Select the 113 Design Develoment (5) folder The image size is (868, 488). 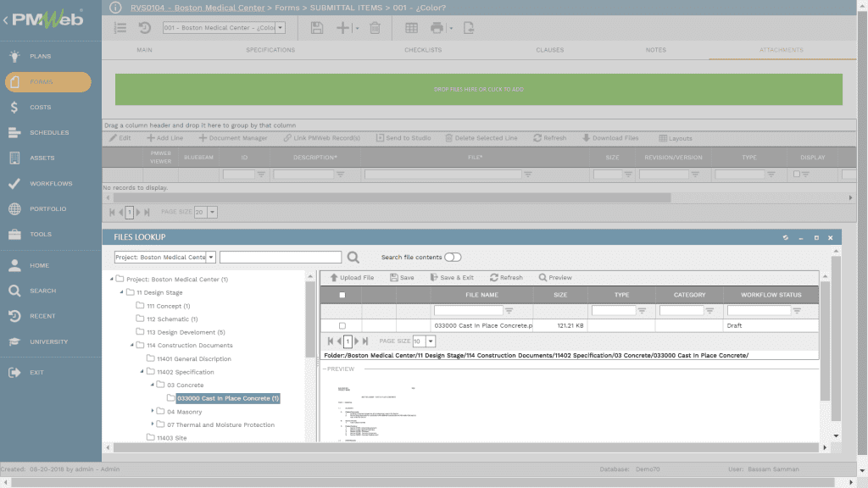click(x=186, y=332)
